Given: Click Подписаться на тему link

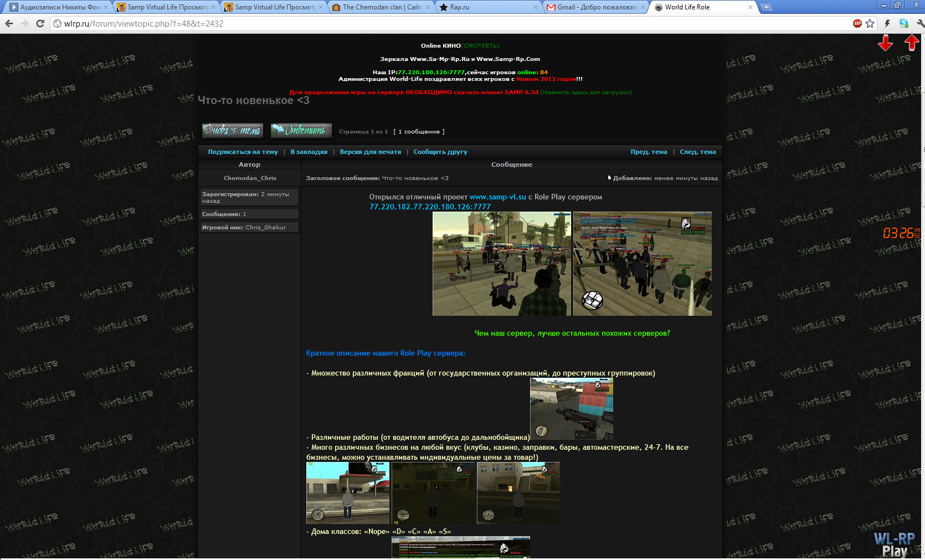Looking at the screenshot, I should click(x=243, y=152).
